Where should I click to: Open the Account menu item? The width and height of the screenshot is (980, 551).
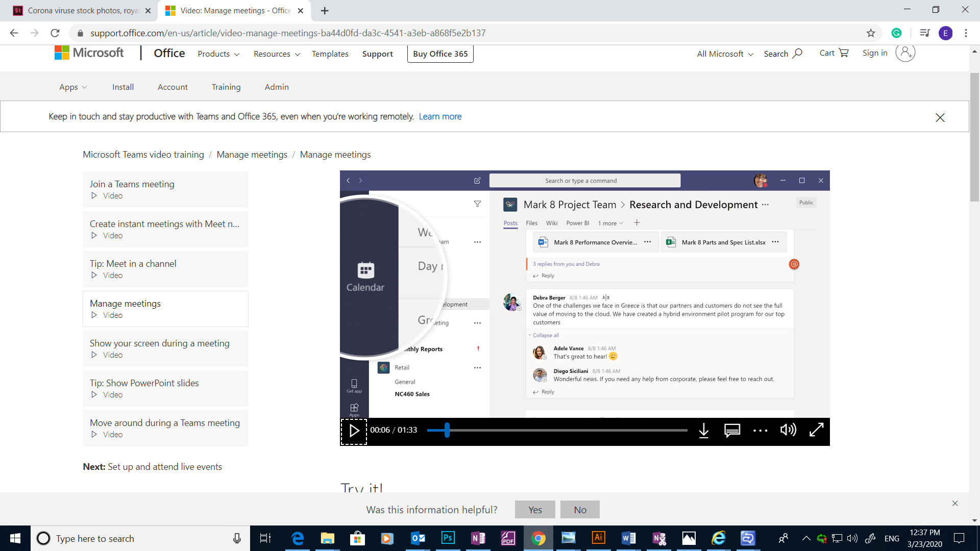click(173, 87)
